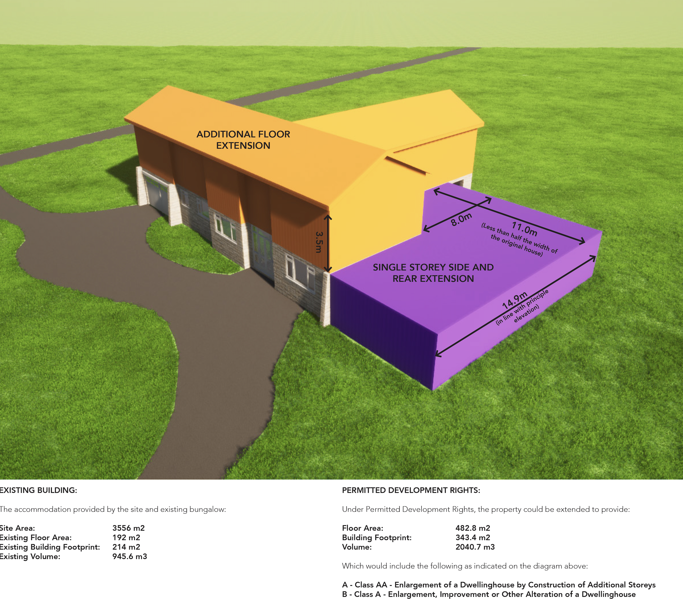Viewport: 683px width, 616px height.
Task: Click the sentence 'Which would include the following...'
Action: 465,566
